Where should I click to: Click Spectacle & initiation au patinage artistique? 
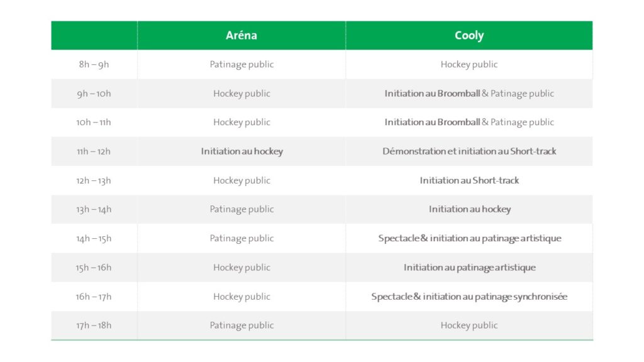(469, 238)
